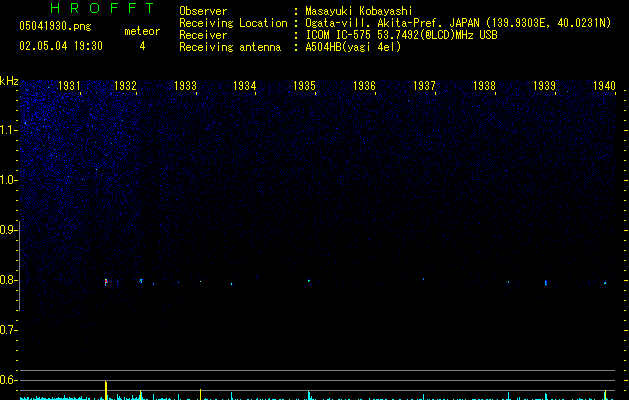Click the 1937 time marker
This screenshot has width=629, height=400.
click(424, 85)
